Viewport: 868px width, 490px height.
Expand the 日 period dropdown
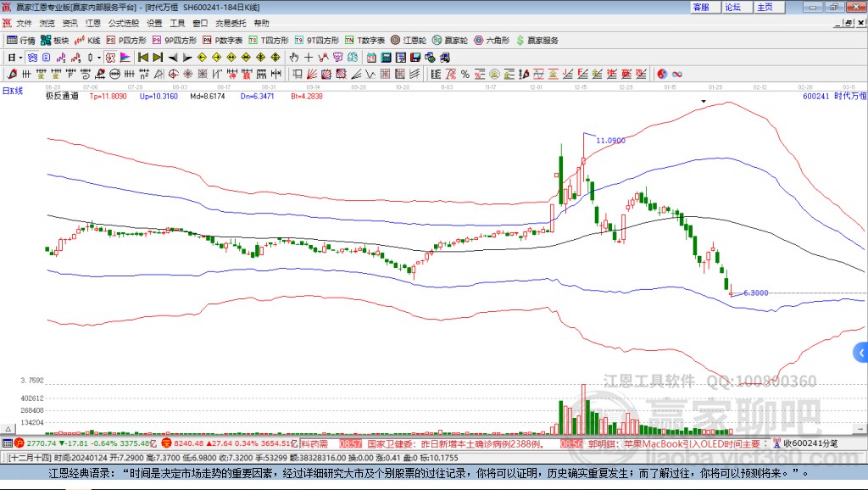pos(21,58)
